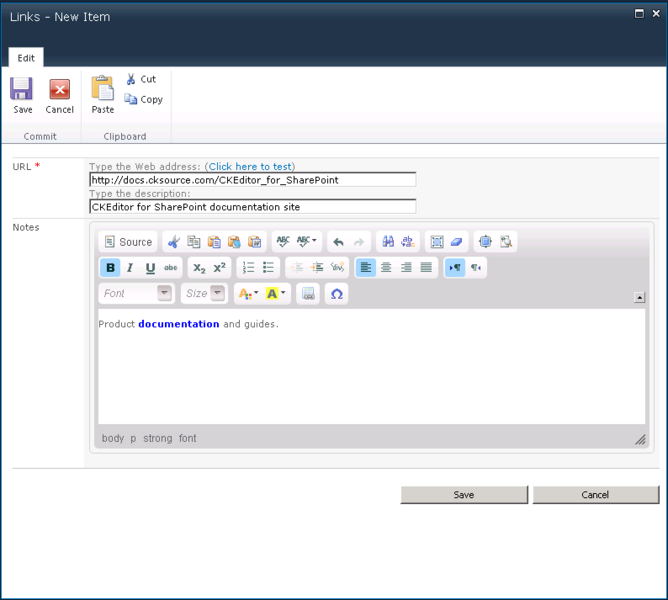Select left text alignment
Image resolution: width=668 pixels, height=600 pixels.
[366, 268]
